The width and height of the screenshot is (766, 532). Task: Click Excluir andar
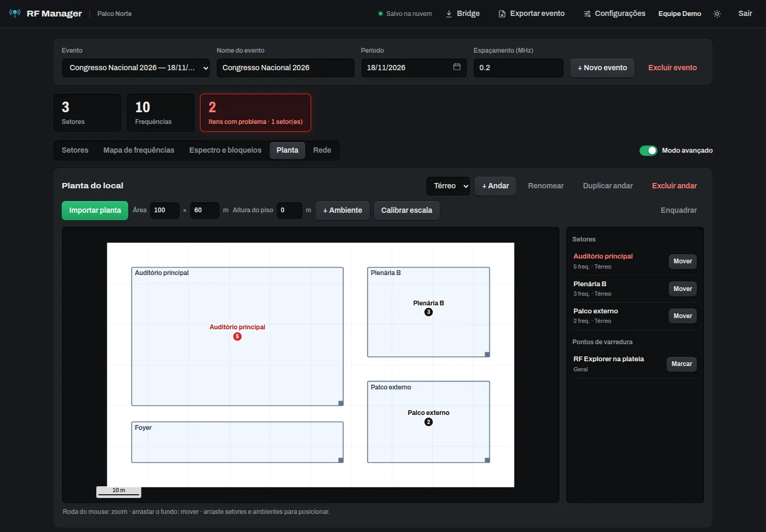coord(675,186)
